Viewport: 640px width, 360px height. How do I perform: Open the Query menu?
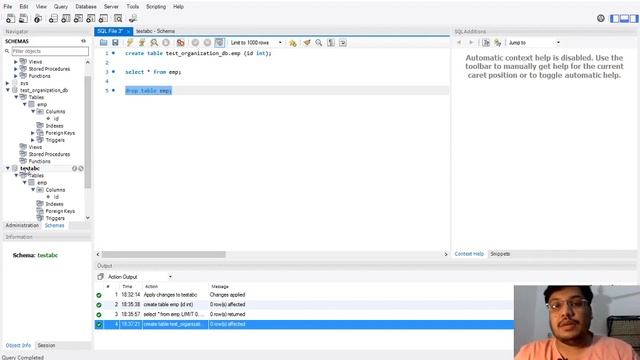61,7
